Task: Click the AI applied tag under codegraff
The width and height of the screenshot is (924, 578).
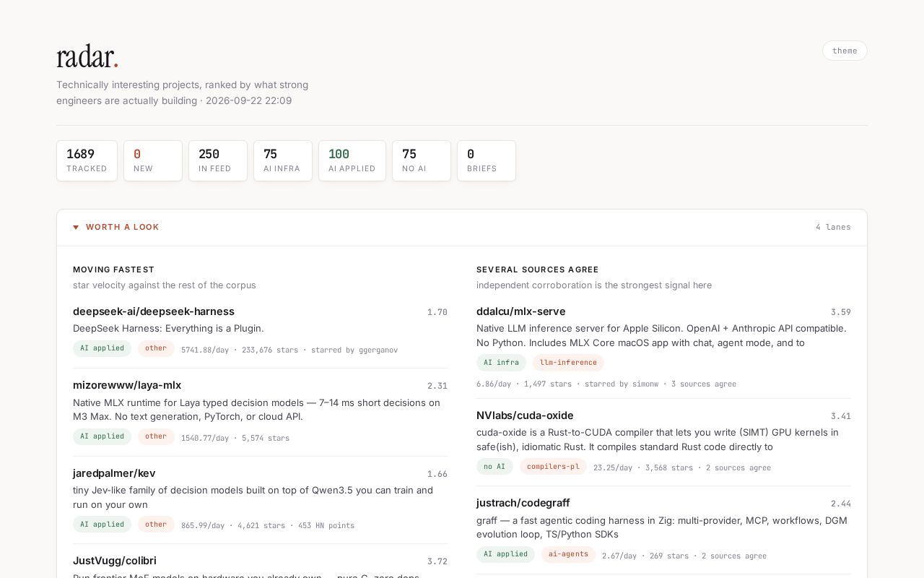Action: (x=505, y=554)
